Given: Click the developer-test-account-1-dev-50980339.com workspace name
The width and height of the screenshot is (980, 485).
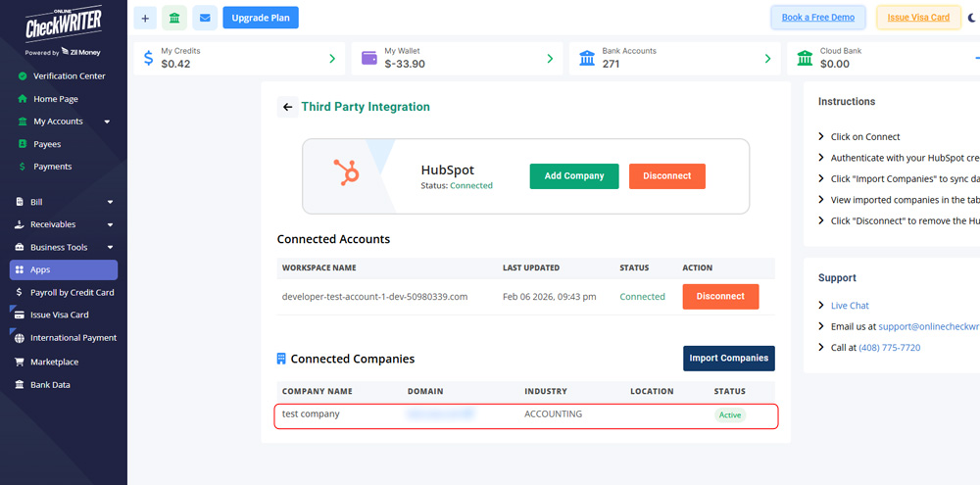Looking at the screenshot, I should (375, 297).
